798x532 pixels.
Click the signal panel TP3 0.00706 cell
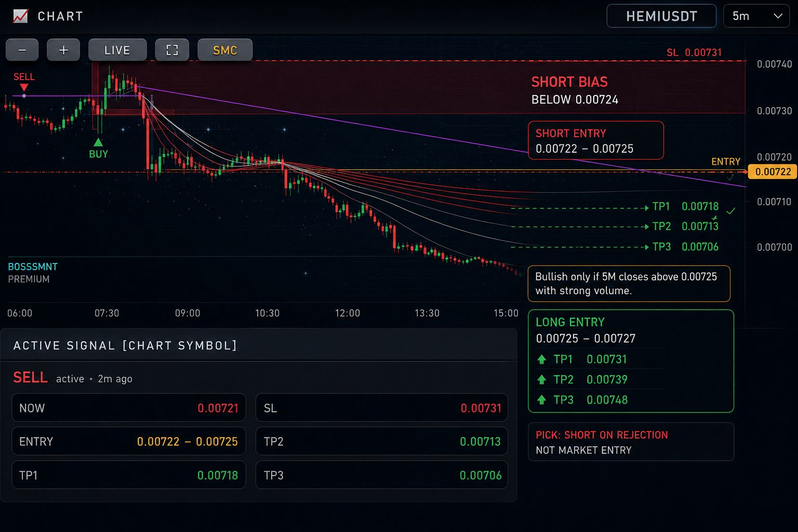point(382,475)
